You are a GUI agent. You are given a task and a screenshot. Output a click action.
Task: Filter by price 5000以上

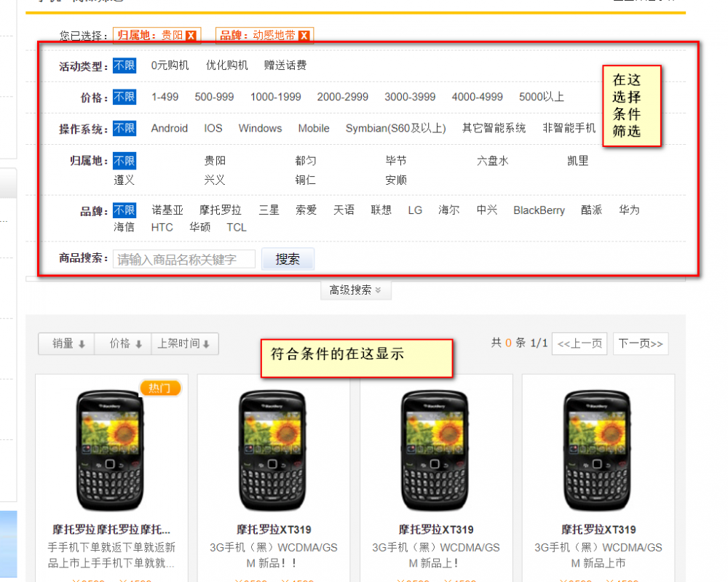point(542,97)
